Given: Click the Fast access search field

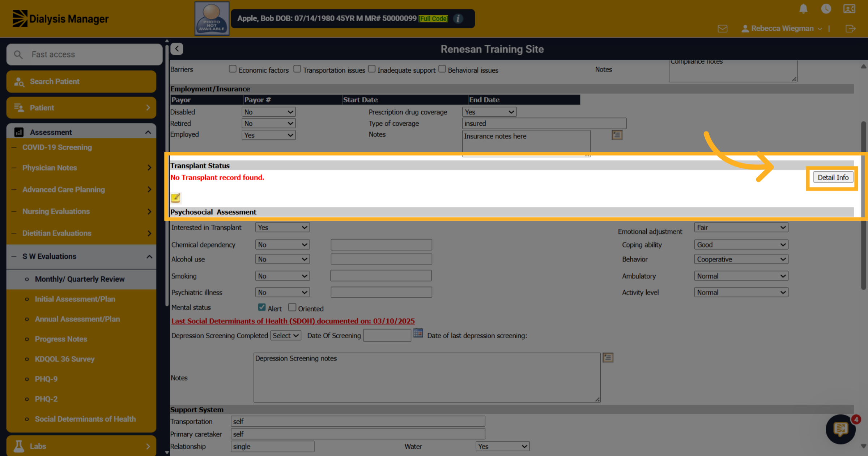Looking at the screenshot, I should 84,55.
